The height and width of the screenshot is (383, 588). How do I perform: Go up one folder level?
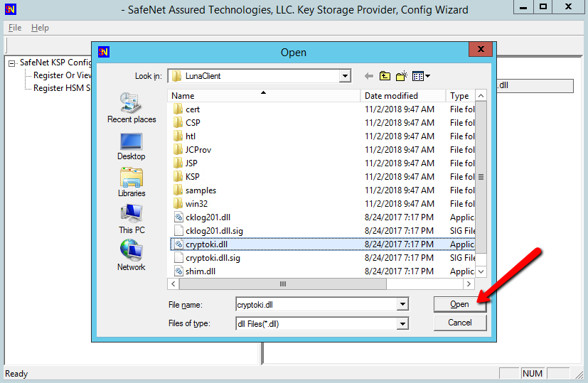click(385, 76)
